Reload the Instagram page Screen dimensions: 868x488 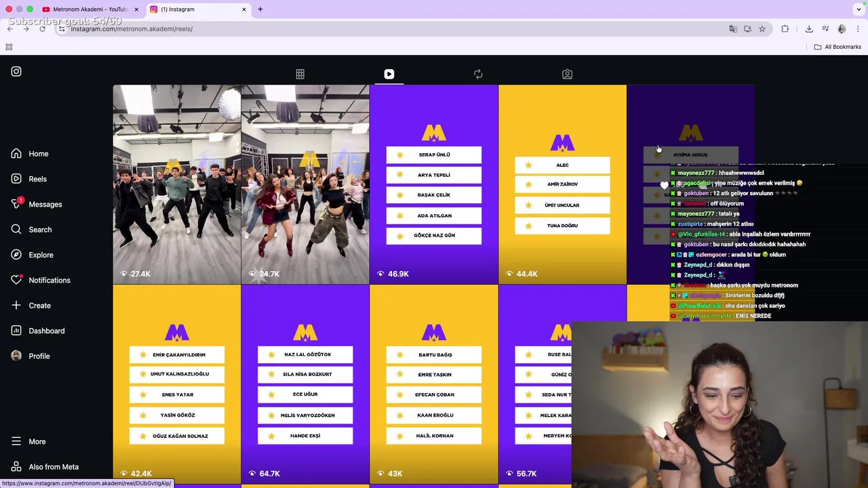click(x=42, y=29)
